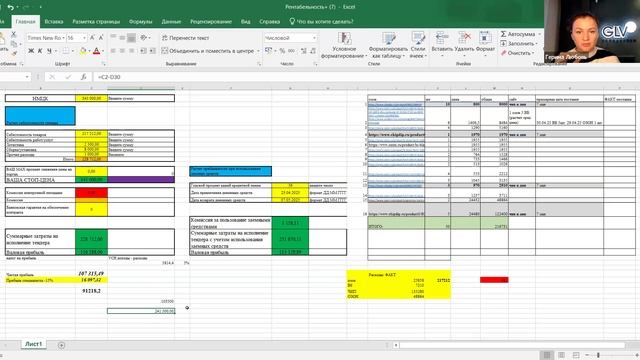Click the Удалить cells icon

[464, 38]
